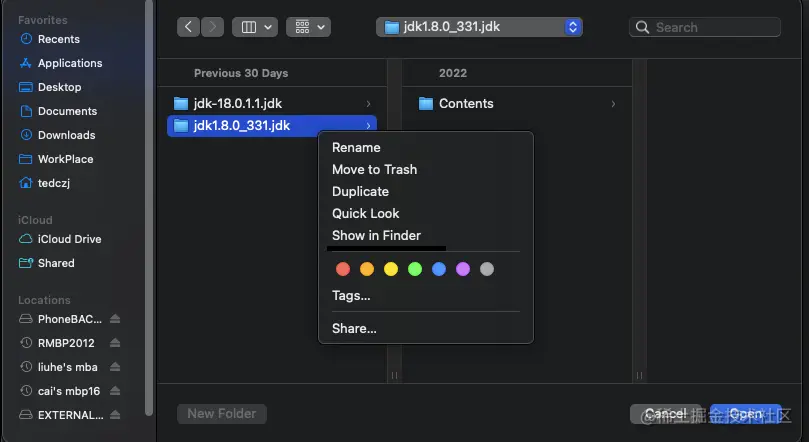The height and width of the screenshot is (442, 809).
Task: Eject the PhoneBAC... volume
Action: [x=115, y=319]
